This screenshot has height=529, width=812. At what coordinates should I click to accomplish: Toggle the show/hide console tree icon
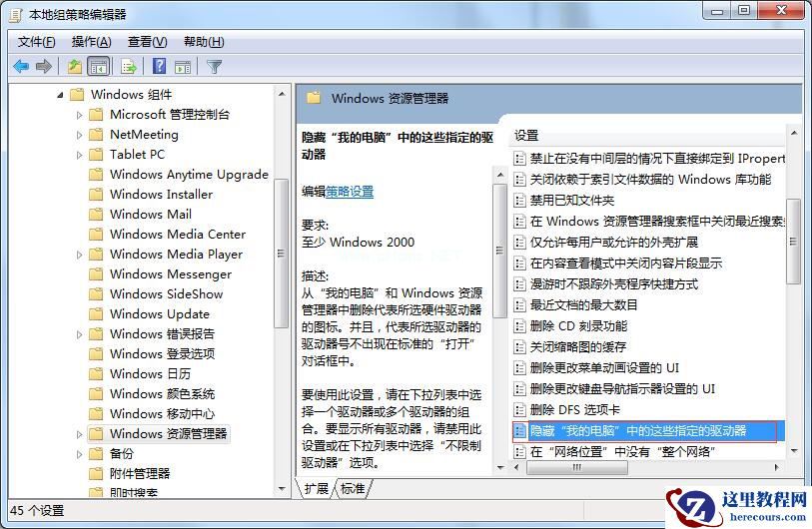pos(99,66)
